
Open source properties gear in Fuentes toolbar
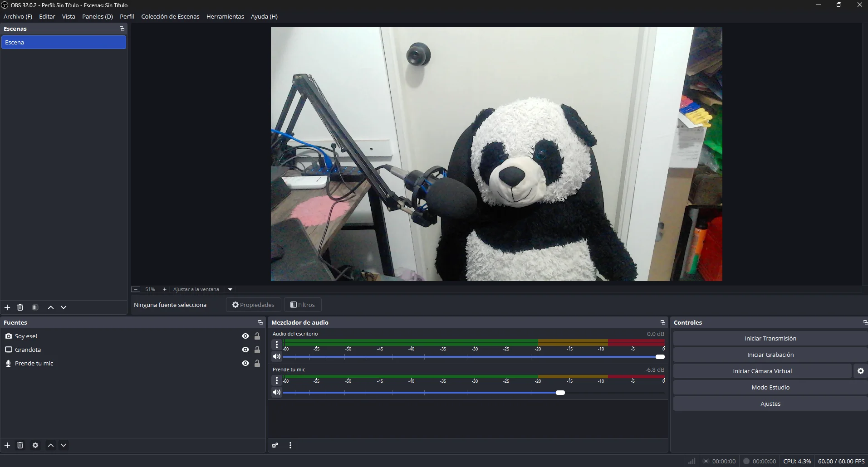(35, 445)
